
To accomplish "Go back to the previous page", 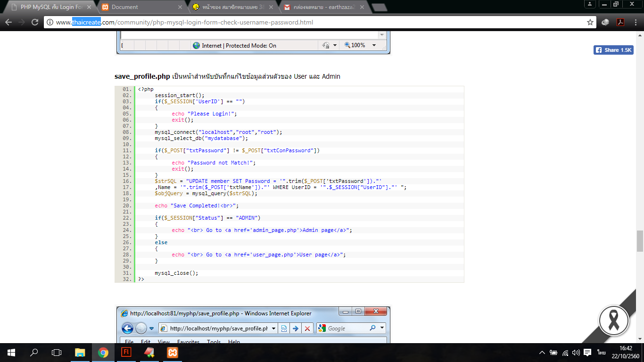I will [x=8, y=22].
